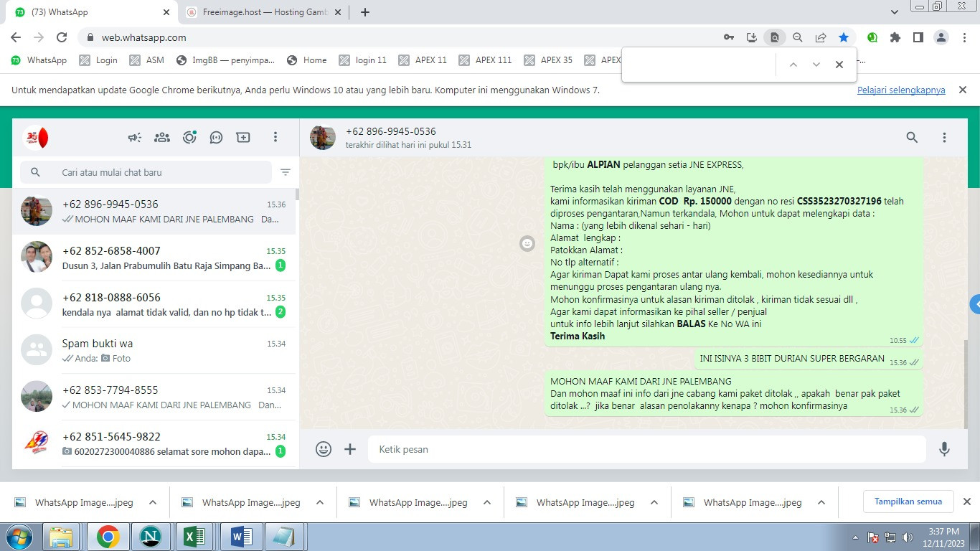React to message with emoji button

527,244
